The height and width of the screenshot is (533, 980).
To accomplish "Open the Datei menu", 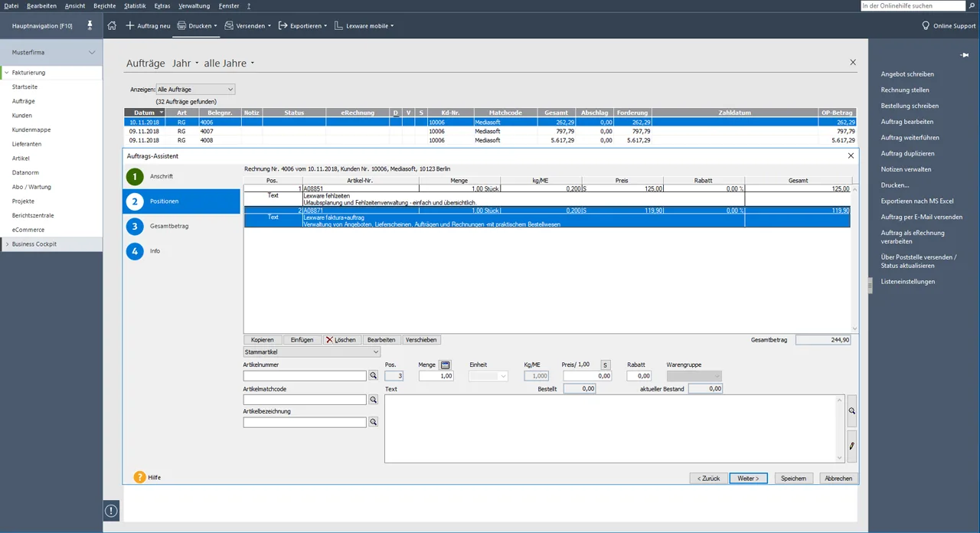I will click(11, 5).
